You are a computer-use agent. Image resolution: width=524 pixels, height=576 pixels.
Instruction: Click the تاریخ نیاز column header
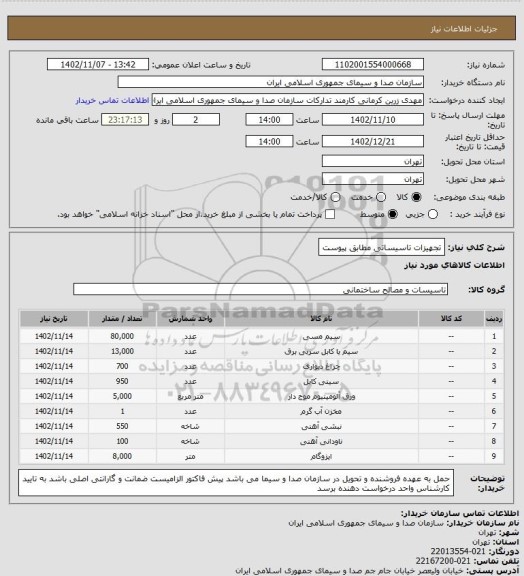54,318
